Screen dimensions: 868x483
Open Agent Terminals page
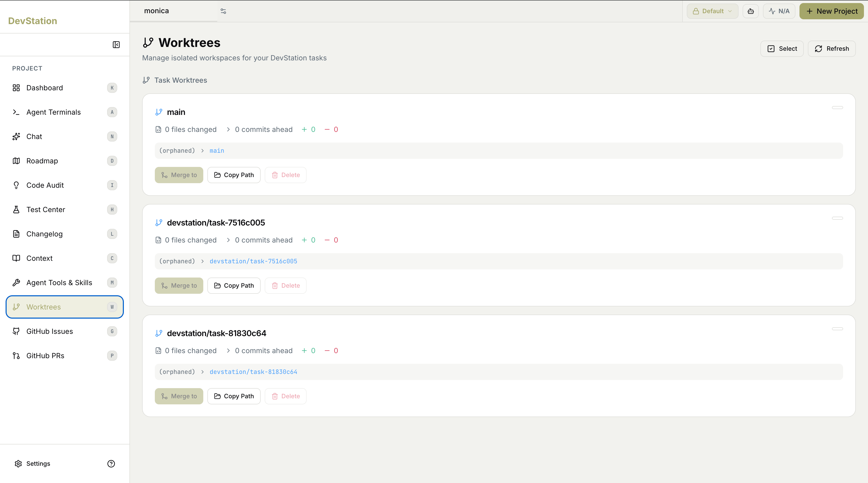coord(65,112)
